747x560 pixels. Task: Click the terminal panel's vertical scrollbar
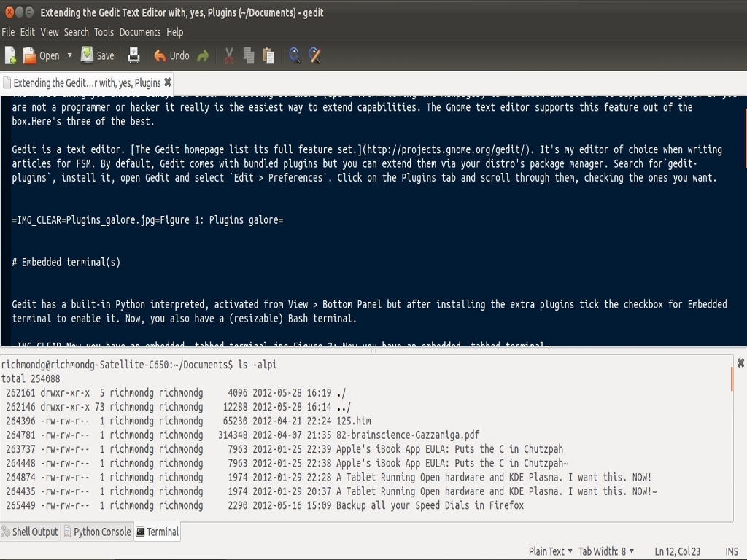731,378
